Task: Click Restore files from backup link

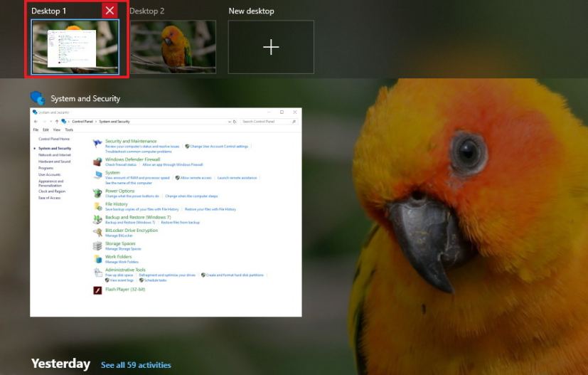Action: coord(181,222)
